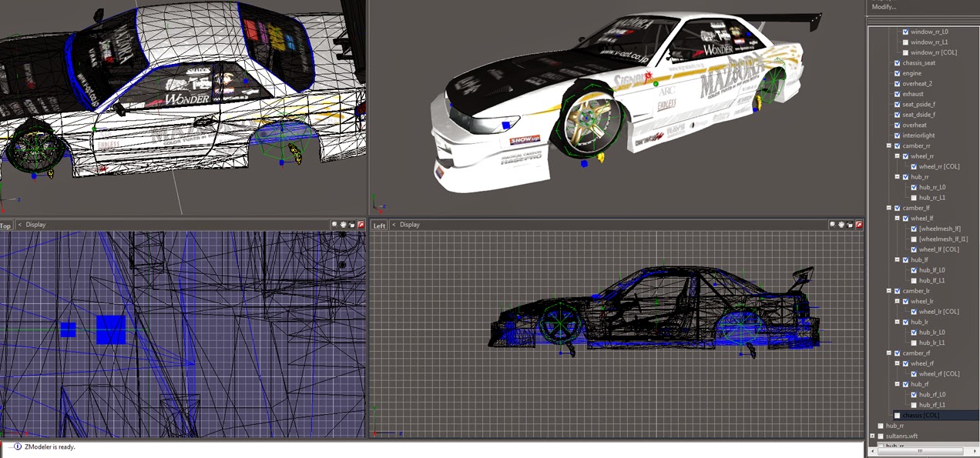This screenshot has height=458, width=980.
Task: Click the Left view label tab
Action: click(379, 226)
